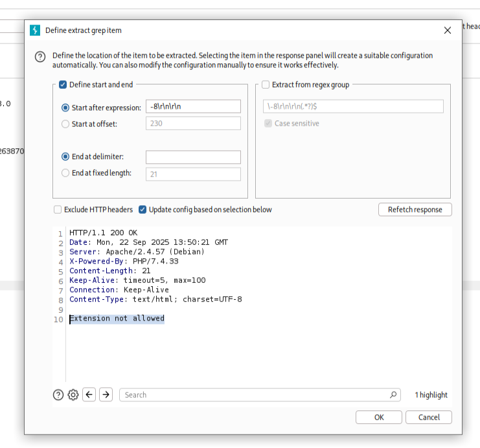Click the magnifier icon in search field

pos(393,394)
